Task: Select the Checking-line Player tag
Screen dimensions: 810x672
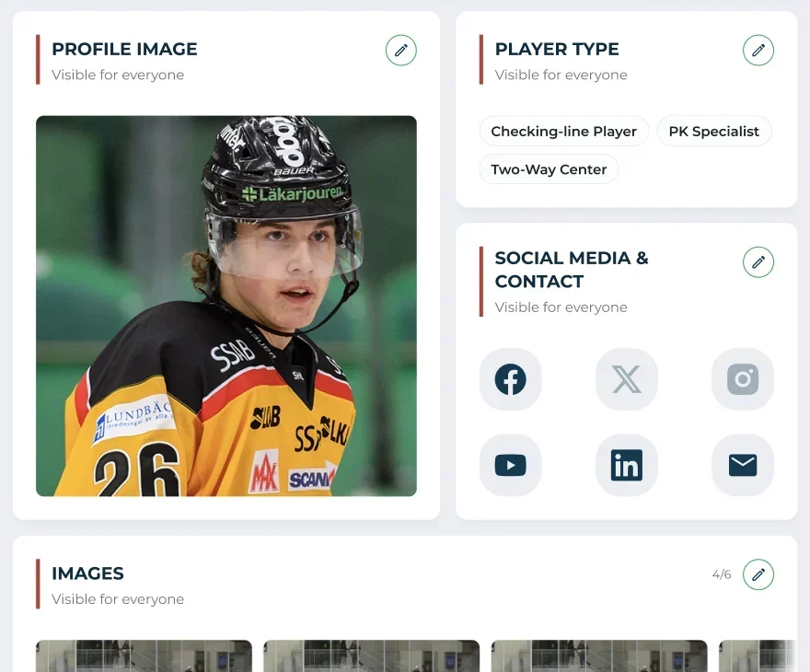Action: [x=563, y=132]
